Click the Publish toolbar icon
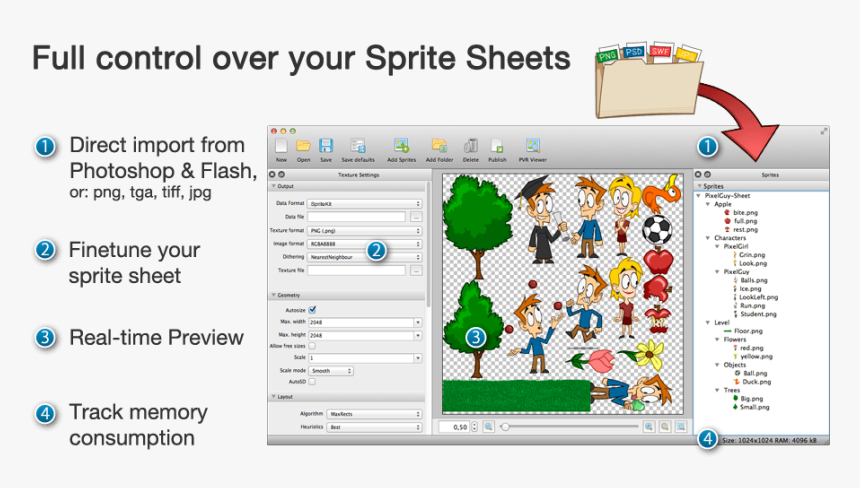Viewport: 860px width, 488px height. (497, 145)
